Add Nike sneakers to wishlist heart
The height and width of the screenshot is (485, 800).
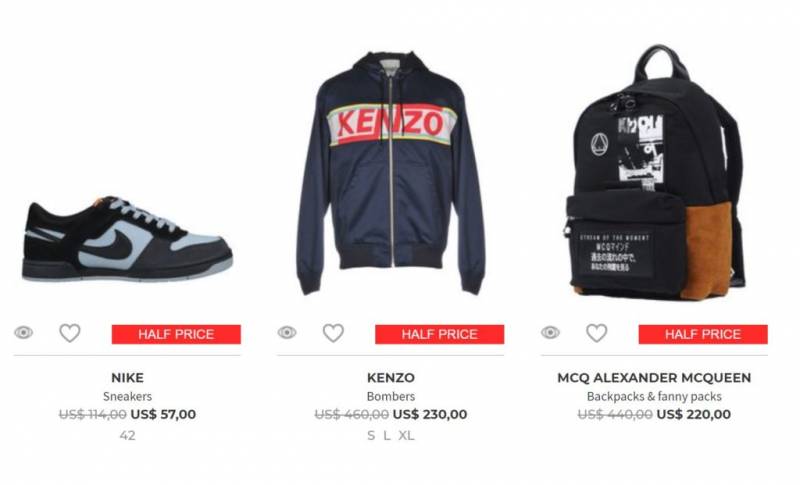point(70,333)
